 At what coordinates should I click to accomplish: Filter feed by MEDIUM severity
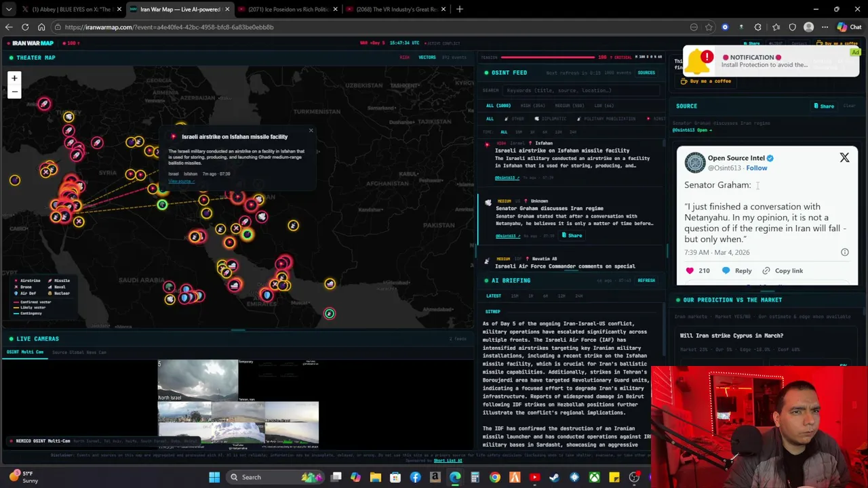[x=569, y=106]
